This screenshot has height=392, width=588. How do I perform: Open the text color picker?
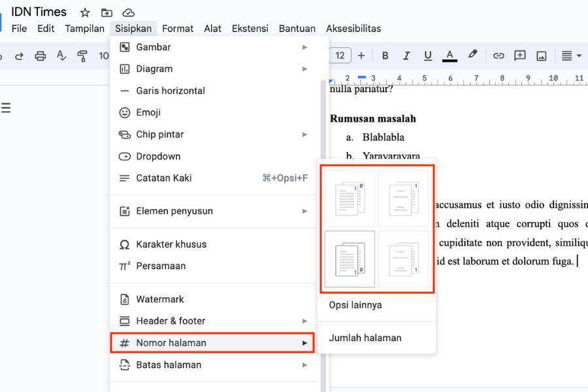[x=449, y=56]
